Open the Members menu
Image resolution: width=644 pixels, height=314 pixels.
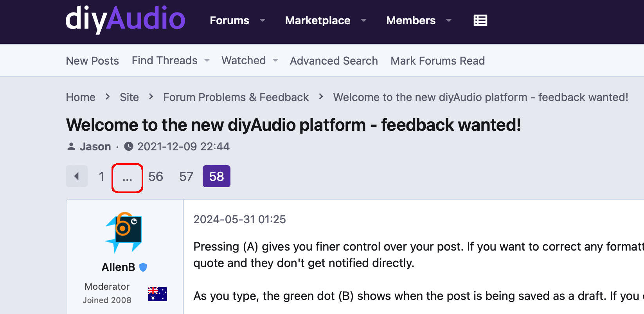point(411,20)
